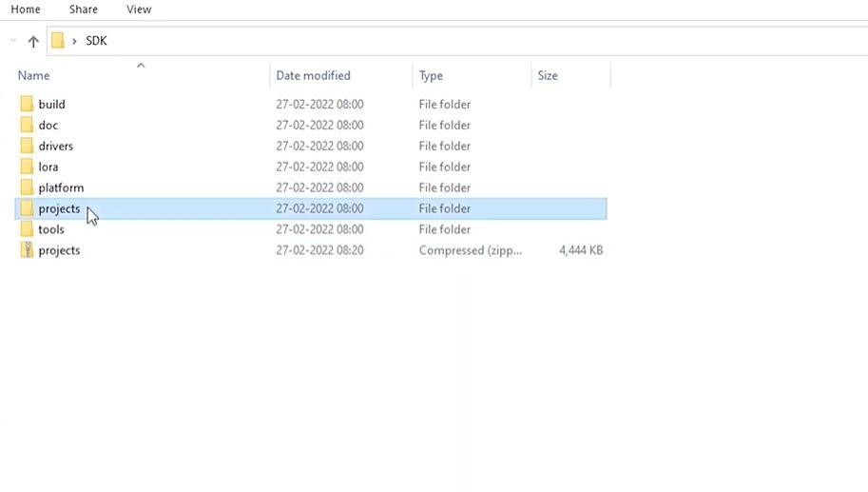The image size is (868, 492).
Task: Click the projects name in the compressed file row
Action: pyautogui.click(x=59, y=250)
